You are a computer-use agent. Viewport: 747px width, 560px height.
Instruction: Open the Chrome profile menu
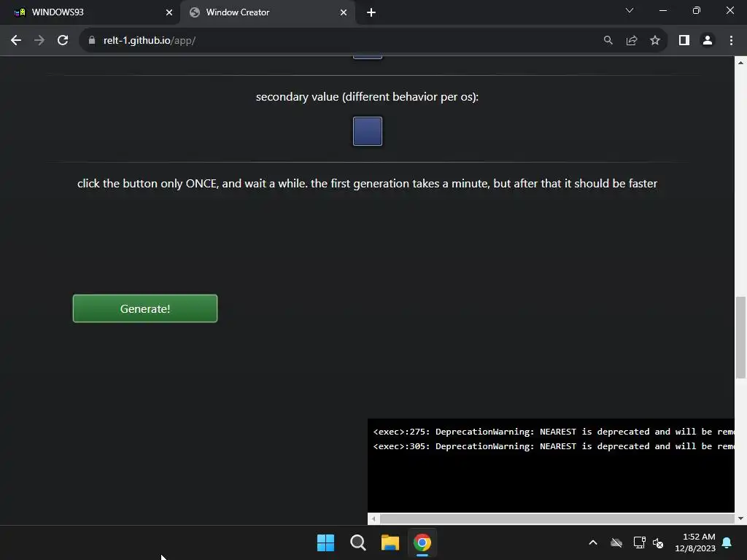[x=708, y=41]
